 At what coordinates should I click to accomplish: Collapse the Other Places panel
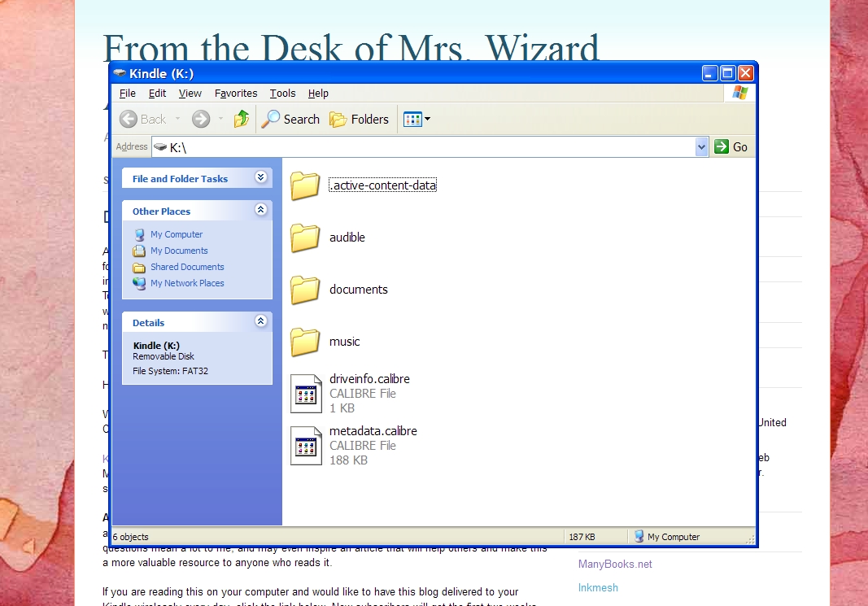click(x=261, y=210)
